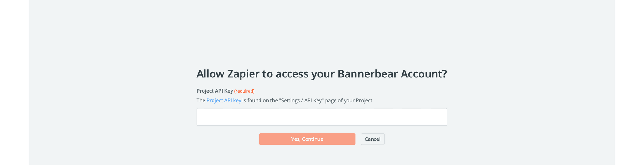
Task: Click the word "Account?" in the heading
Action: click(424, 74)
